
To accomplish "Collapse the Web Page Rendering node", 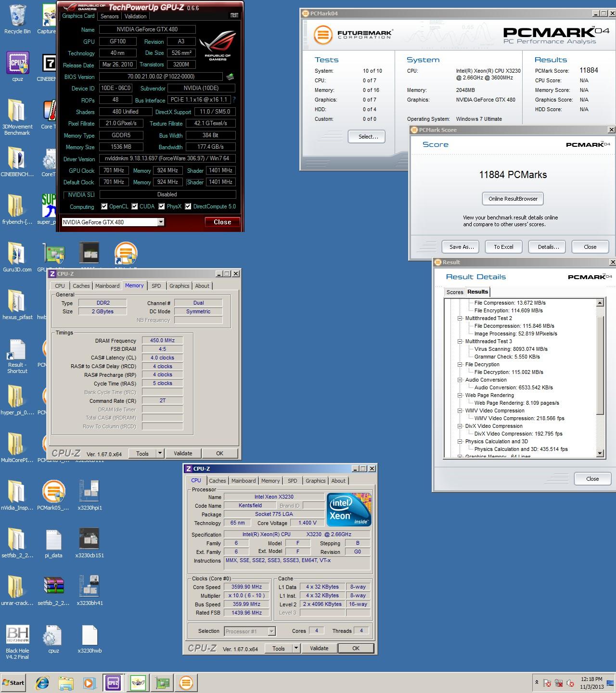I will [460, 395].
